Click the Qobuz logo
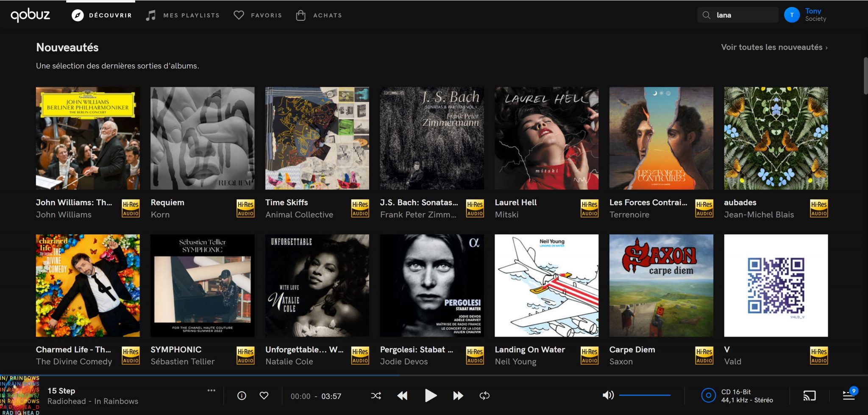This screenshot has width=868, height=415. click(x=30, y=15)
